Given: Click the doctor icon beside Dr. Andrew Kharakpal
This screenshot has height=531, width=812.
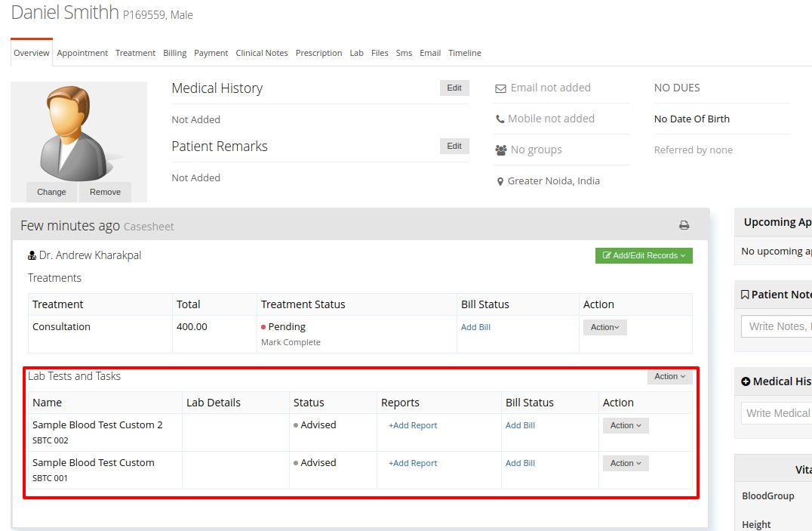Looking at the screenshot, I should [32, 255].
